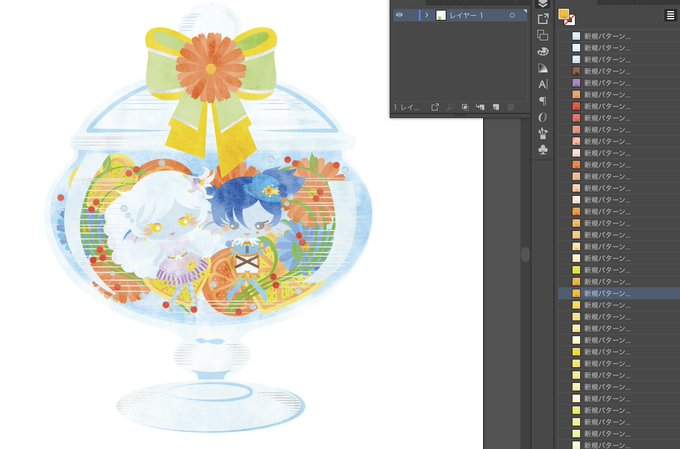Image resolution: width=680 pixels, height=449 pixels.
Task: Open the Color palette panel icon
Action: (543, 52)
